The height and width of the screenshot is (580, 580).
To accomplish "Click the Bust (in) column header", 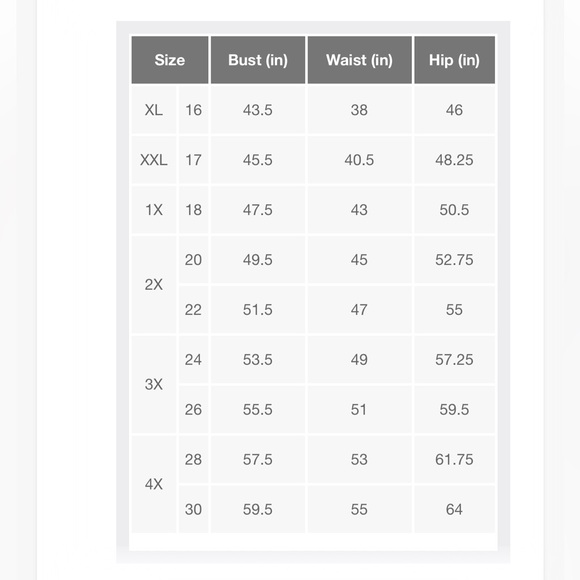I will pyautogui.click(x=258, y=60).
